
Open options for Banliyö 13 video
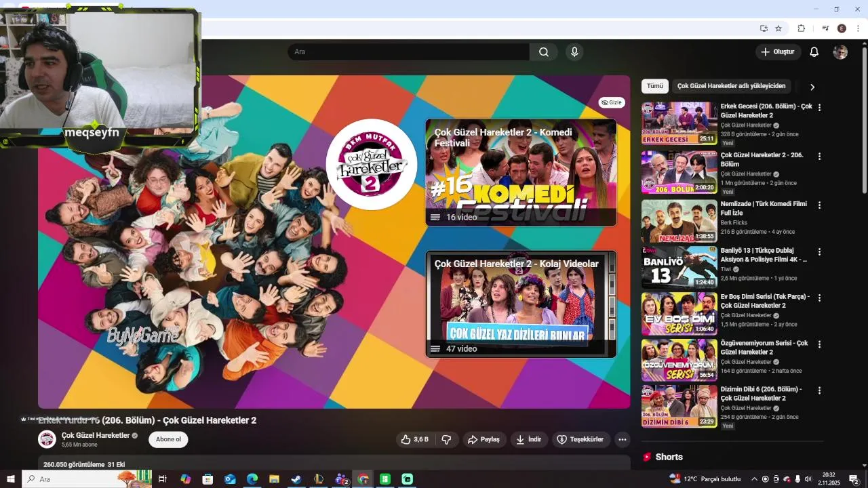pos(819,251)
